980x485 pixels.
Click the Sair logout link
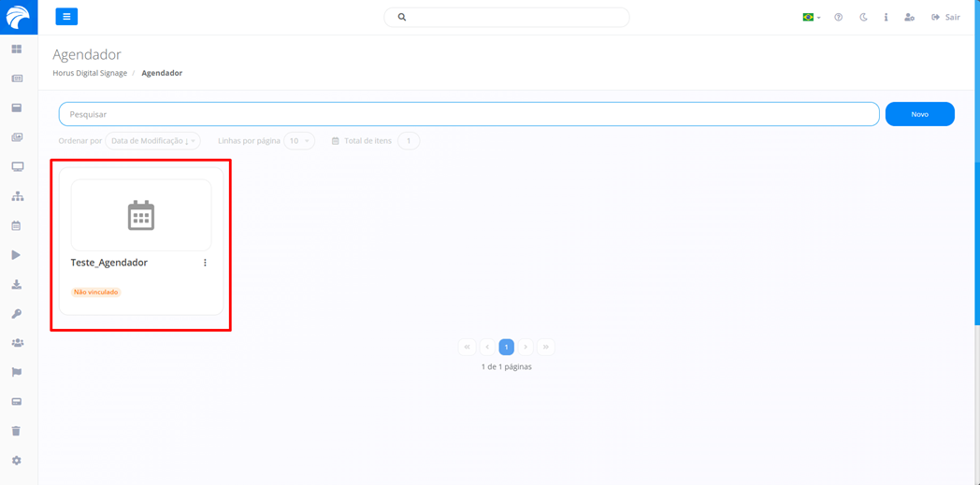[x=945, y=17]
